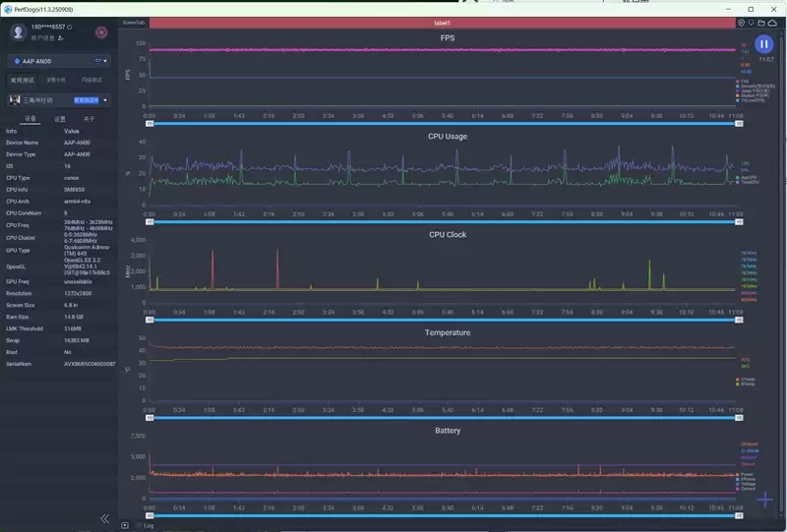Click the location pin icon at top right
787x532 pixels.
[x=742, y=22]
